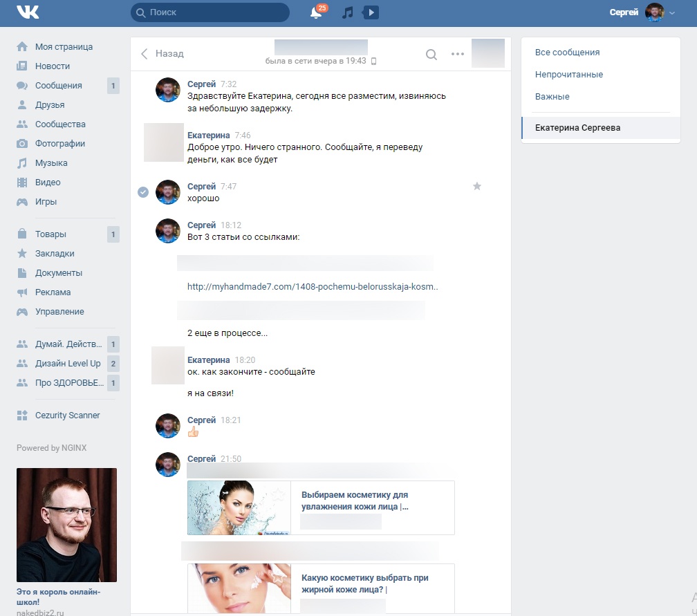Click the VK logo
The image size is (697, 616).
(x=28, y=12)
